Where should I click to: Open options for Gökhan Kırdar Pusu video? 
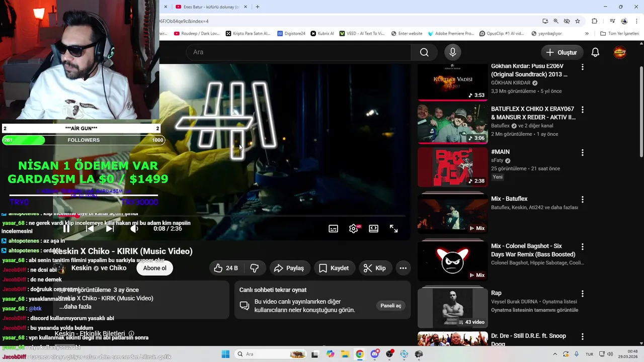point(583,67)
